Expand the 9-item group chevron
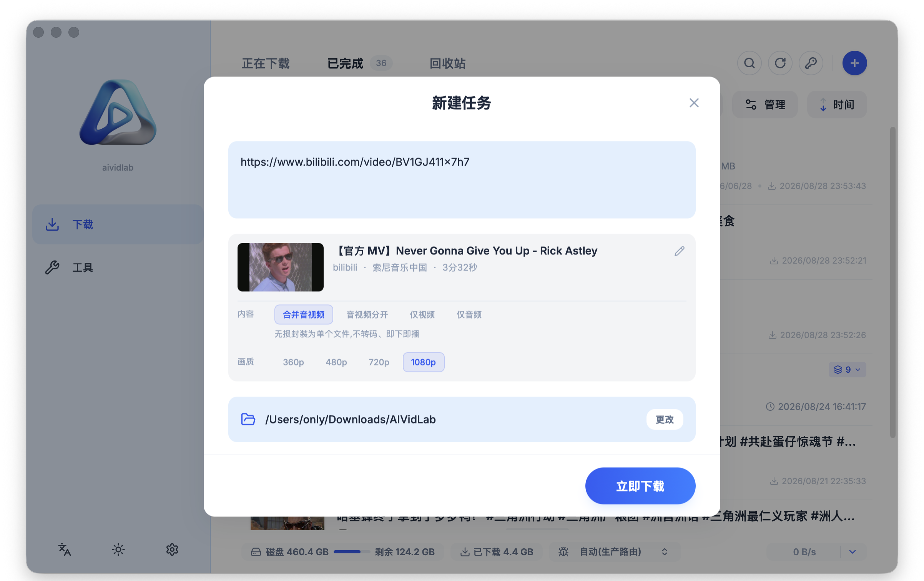924x581 pixels. click(x=858, y=370)
